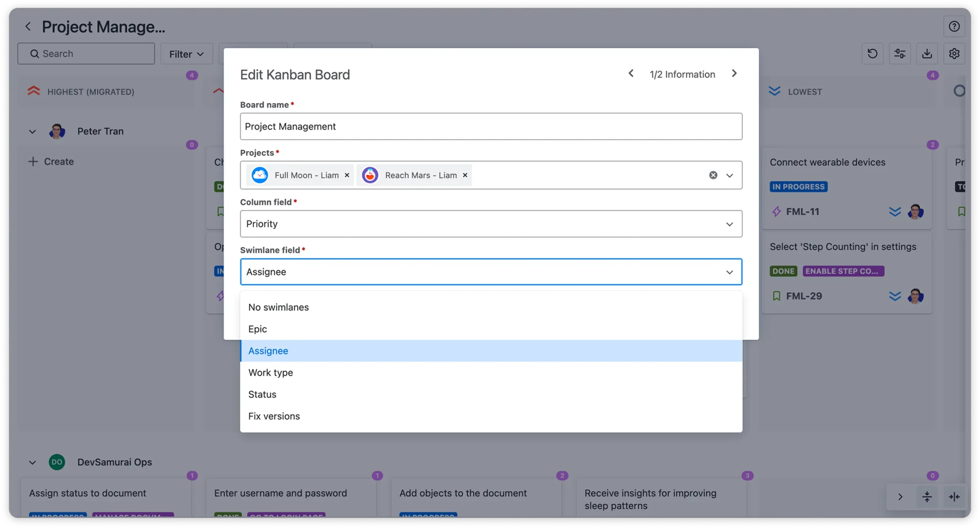Click the IN PROGRESS status badge on FML-11
980x528 pixels.
click(x=798, y=186)
